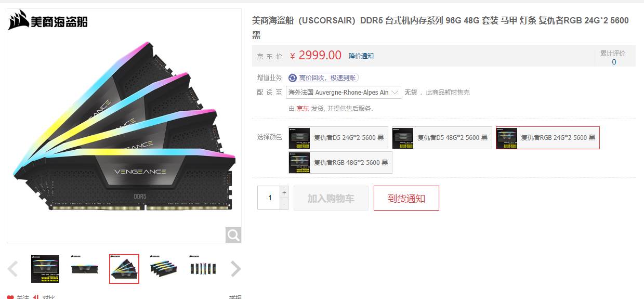
Task: Select the thumbnail showing upright memory sticks
Action: tap(203, 269)
